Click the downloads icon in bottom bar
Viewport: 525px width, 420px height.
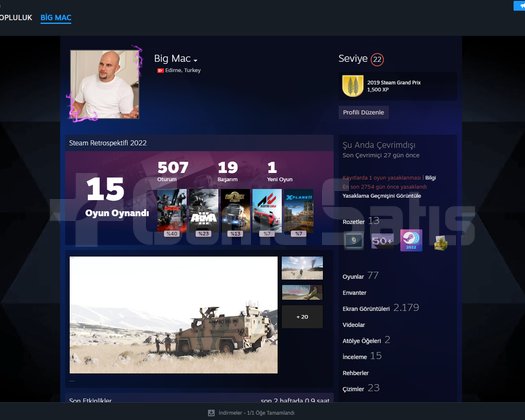(211, 413)
